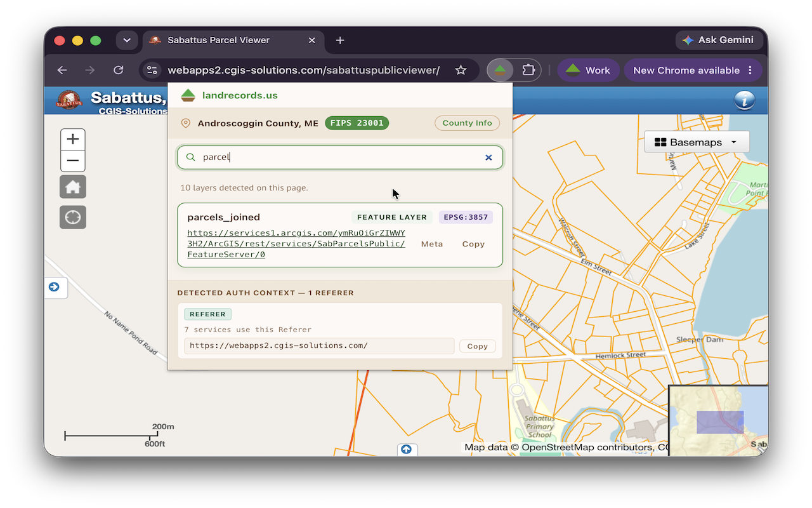Screen dimensions: 812x508
Task: Clear the parcel search field
Action: point(488,157)
